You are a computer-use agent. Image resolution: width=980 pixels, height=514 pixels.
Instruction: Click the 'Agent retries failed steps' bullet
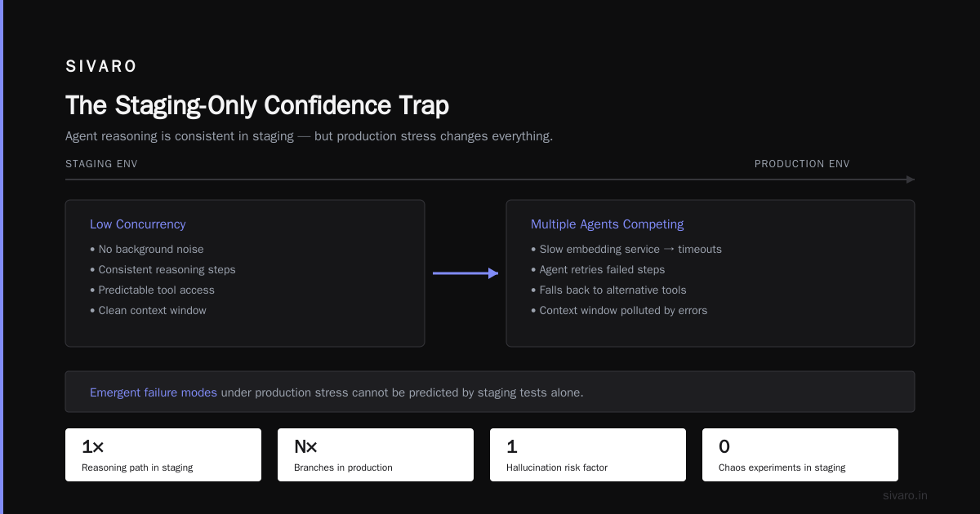tap(598, 269)
